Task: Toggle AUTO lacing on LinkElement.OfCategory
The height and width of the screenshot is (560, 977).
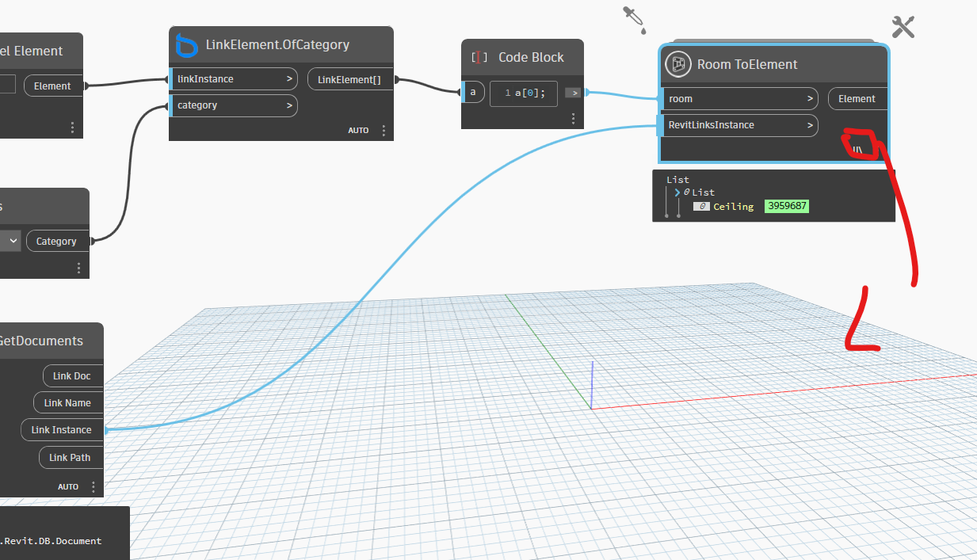Action: [357, 130]
